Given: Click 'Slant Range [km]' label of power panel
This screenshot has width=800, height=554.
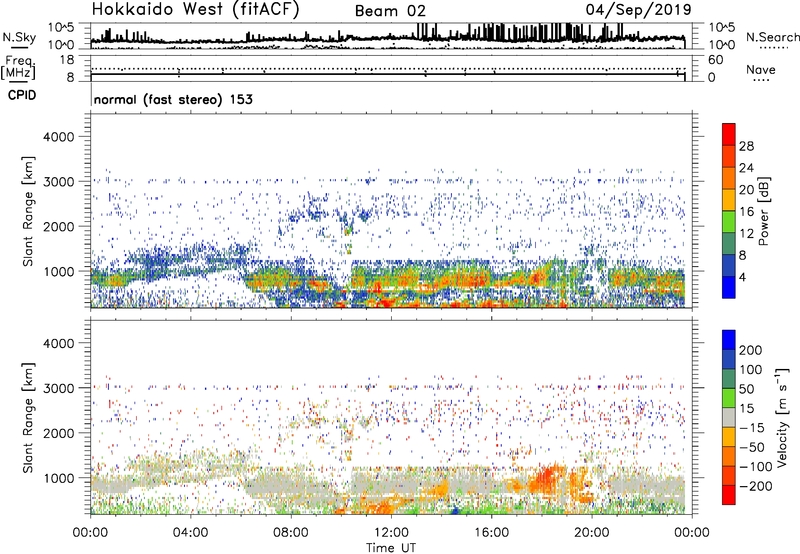Looking at the screenshot, I should pyautogui.click(x=28, y=211).
